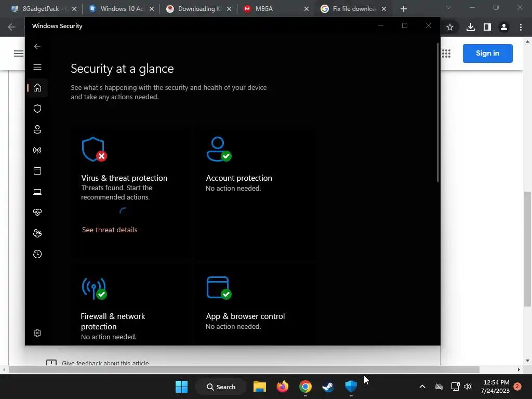Show hidden system tray icons
The width and height of the screenshot is (532, 399).
point(422,387)
